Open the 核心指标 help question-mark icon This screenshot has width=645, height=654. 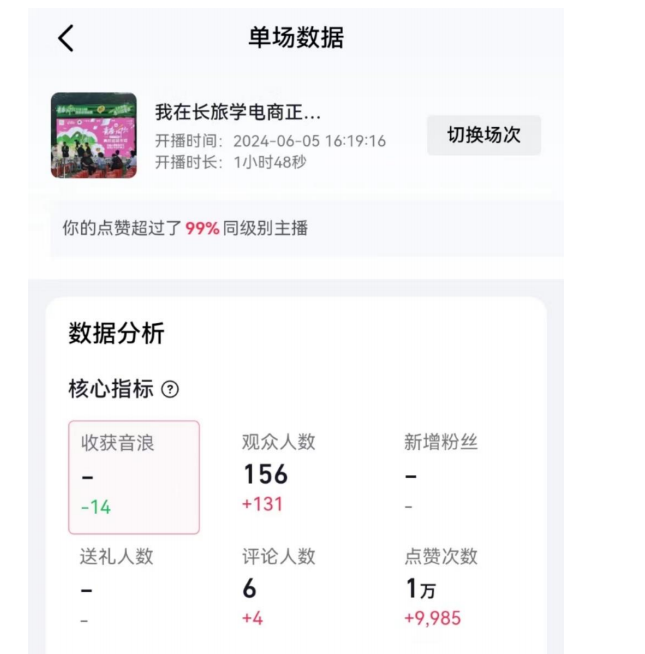point(170,390)
